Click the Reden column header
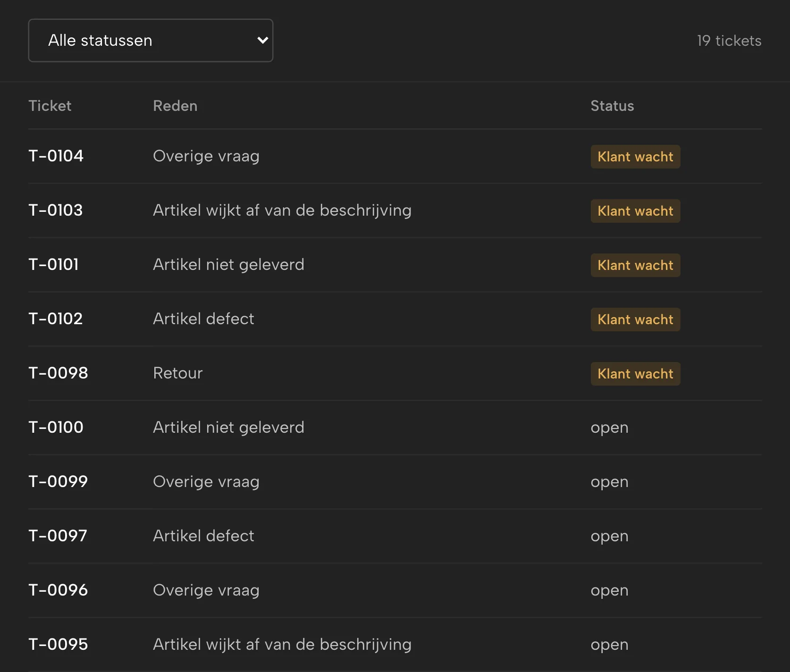This screenshot has width=790, height=672. (x=175, y=106)
